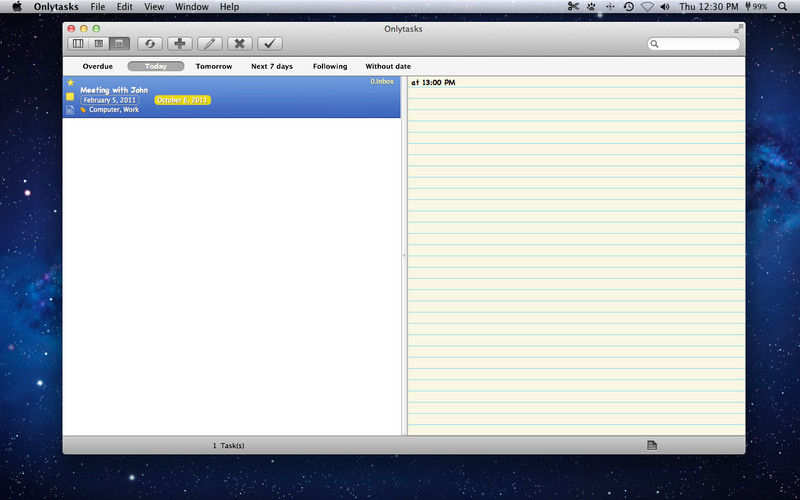The width and height of the screenshot is (800, 500).
Task: Click the scissors icon in menu bar
Action: [573, 7]
